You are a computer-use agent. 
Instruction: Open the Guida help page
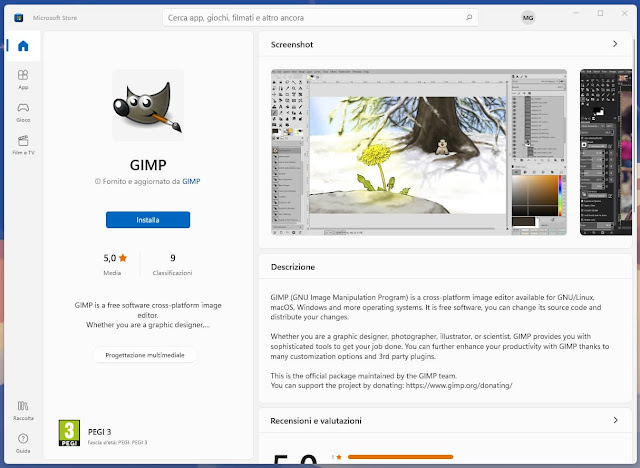23,443
